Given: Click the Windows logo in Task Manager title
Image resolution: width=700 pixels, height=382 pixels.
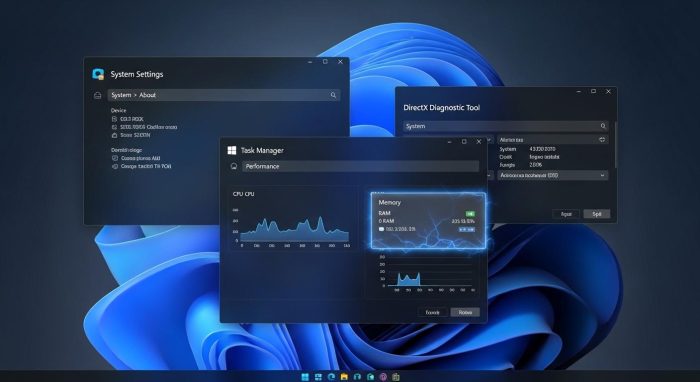Looking at the screenshot, I should coord(232,150).
